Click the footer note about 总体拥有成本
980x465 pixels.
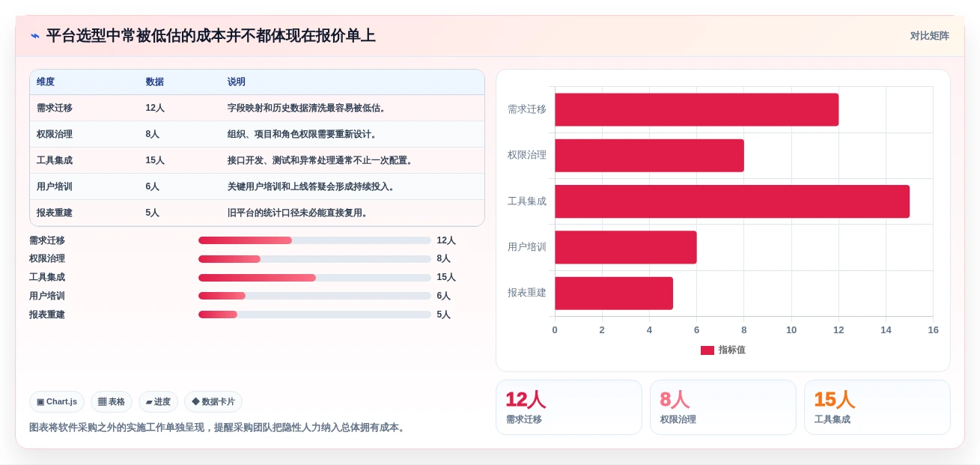tap(217, 428)
